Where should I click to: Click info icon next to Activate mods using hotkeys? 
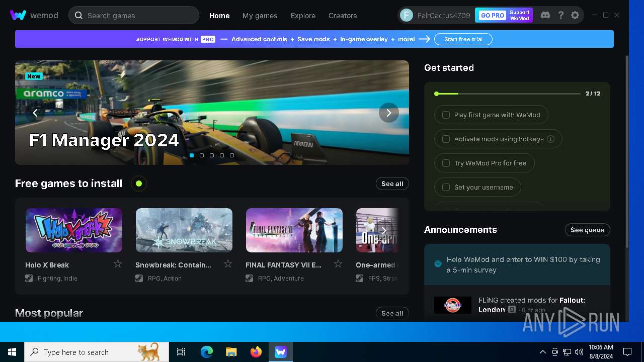click(550, 139)
